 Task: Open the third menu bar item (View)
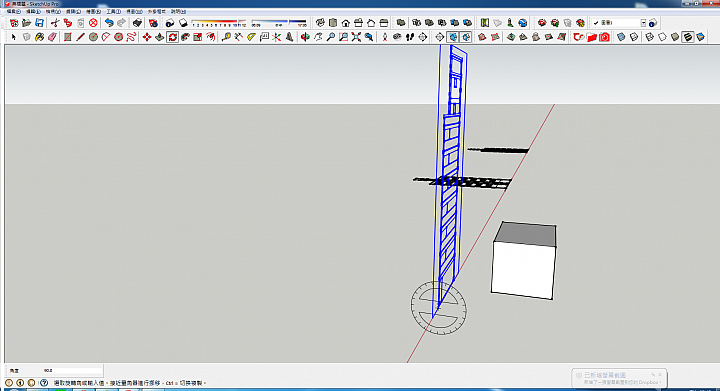tap(53, 11)
